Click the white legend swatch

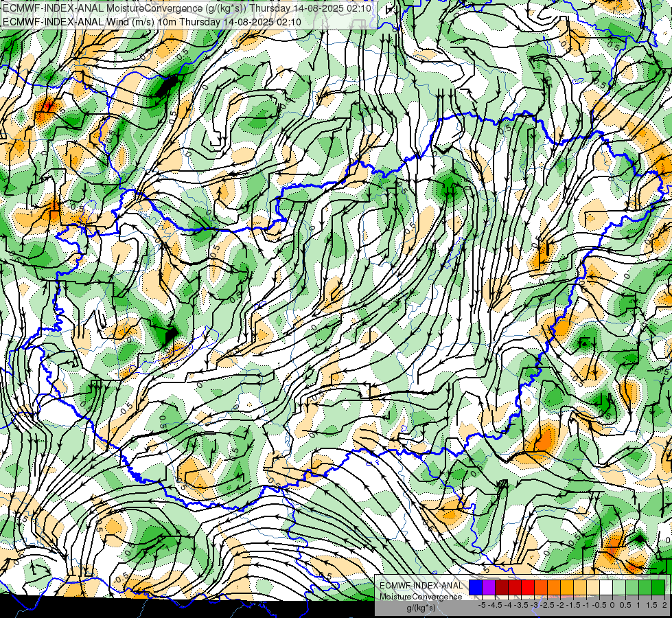(x=606, y=587)
